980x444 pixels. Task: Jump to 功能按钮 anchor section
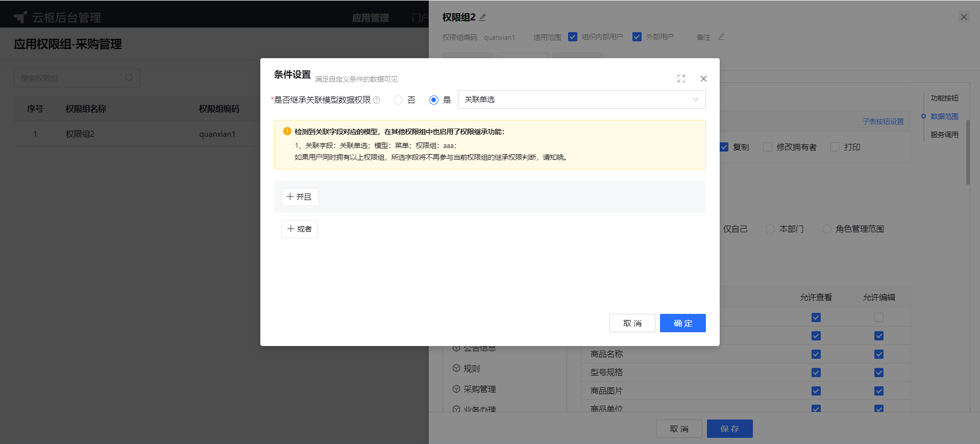click(x=944, y=98)
